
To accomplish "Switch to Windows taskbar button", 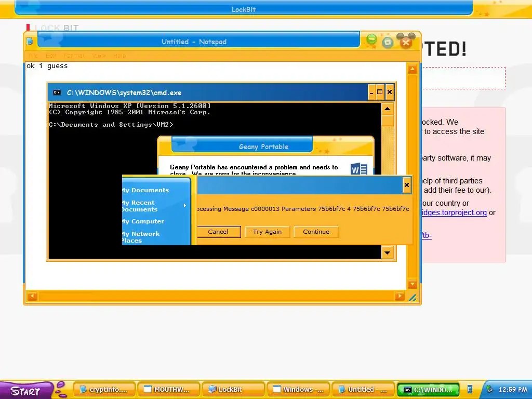I will point(298,390).
